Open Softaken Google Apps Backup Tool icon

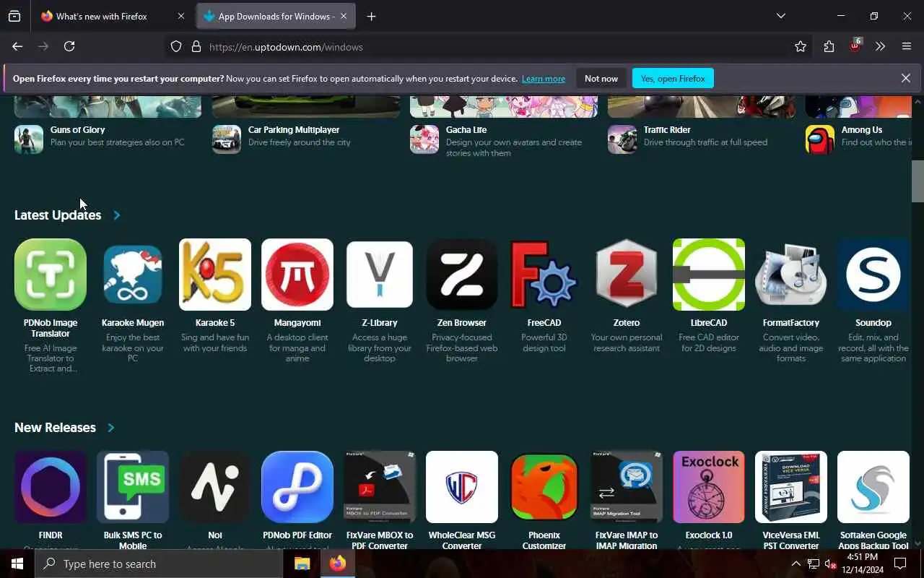[x=873, y=487]
